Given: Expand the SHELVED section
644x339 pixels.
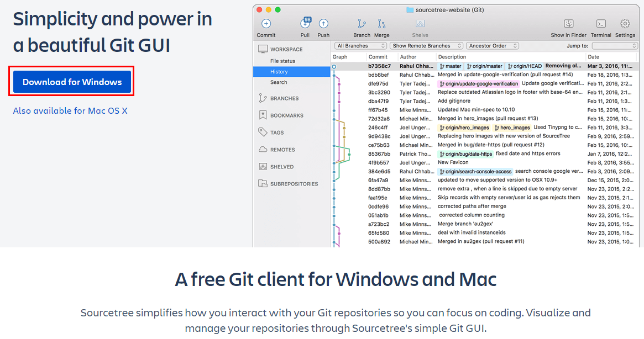Looking at the screenshot, I should 282,167.
